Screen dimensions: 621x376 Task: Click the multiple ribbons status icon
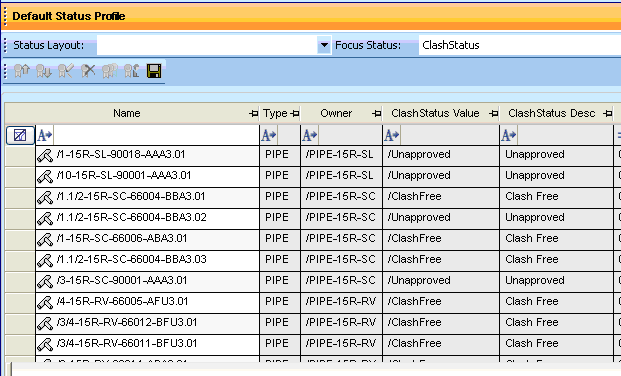[x=110, y=71]
